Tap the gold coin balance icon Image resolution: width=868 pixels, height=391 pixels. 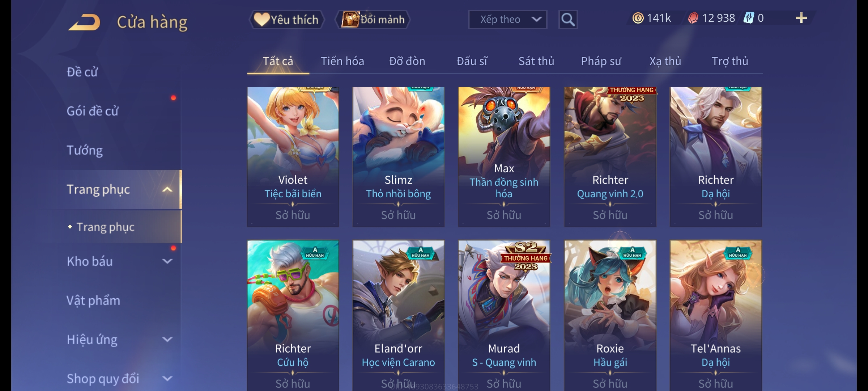pos(638,18)
